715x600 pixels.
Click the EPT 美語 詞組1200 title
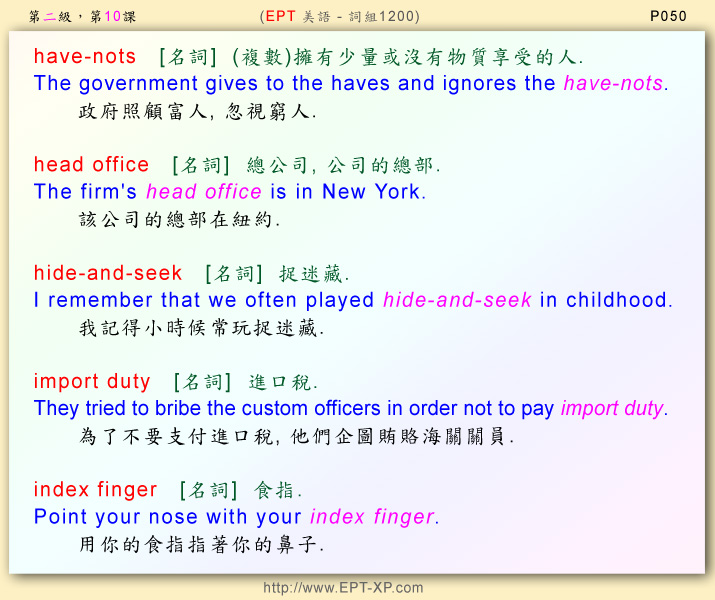click(339, 16)
